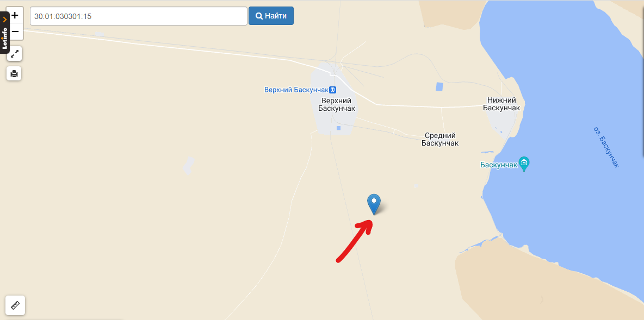Click the Найти search button
The width and height of the screenshot is (644, 320).
pos(271,16)
